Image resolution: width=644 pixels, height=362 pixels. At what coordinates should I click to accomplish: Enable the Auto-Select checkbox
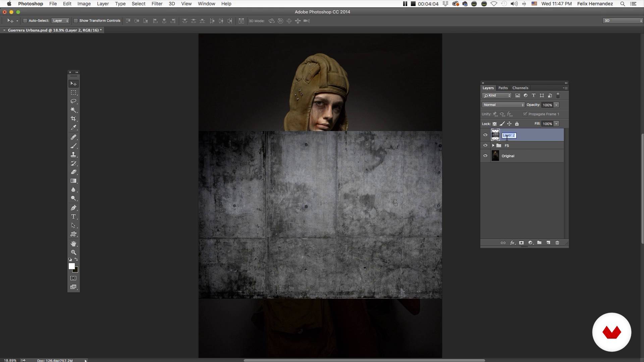point(25,21)
